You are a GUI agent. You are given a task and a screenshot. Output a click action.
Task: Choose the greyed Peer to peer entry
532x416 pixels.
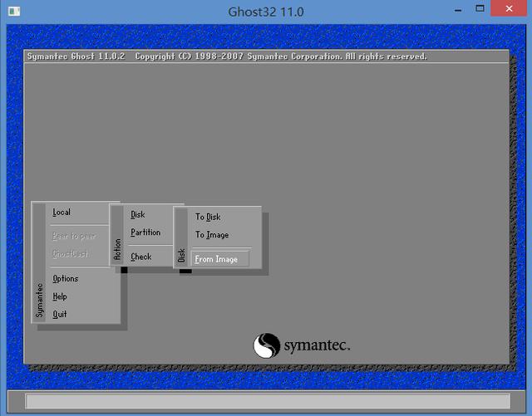pos(74,236)
